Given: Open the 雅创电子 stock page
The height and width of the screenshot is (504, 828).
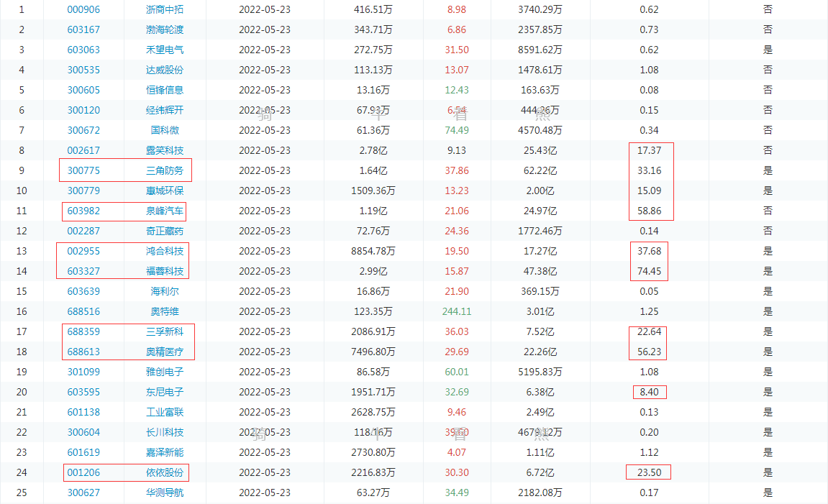Looking at the screenshot, I should 165,372.
